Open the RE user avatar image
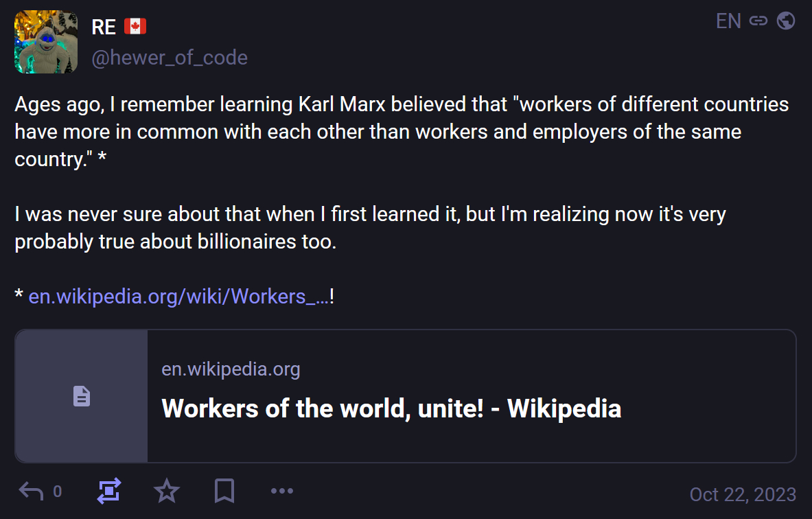812x519 pixels. pyautogui.click(x=46, y=42)
